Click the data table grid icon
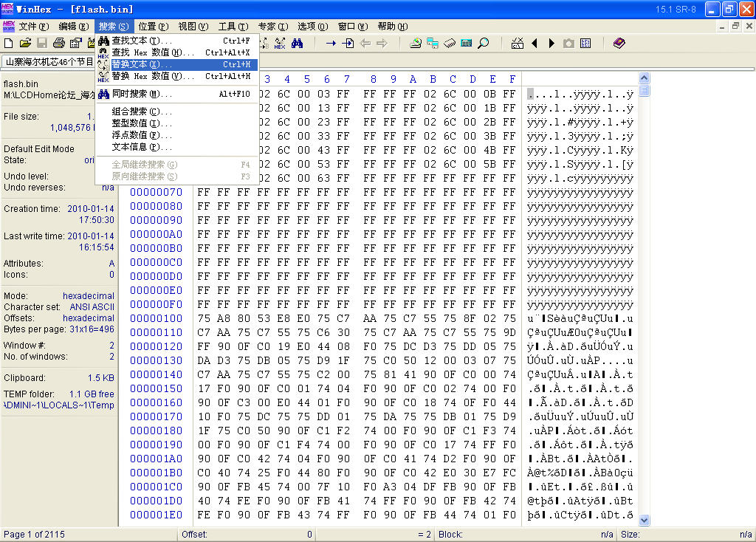The image size is (756, 542). coord(585,44)
